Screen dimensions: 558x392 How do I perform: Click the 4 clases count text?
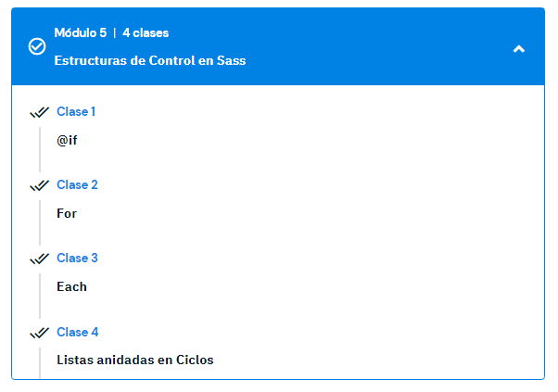pos(146,33)
